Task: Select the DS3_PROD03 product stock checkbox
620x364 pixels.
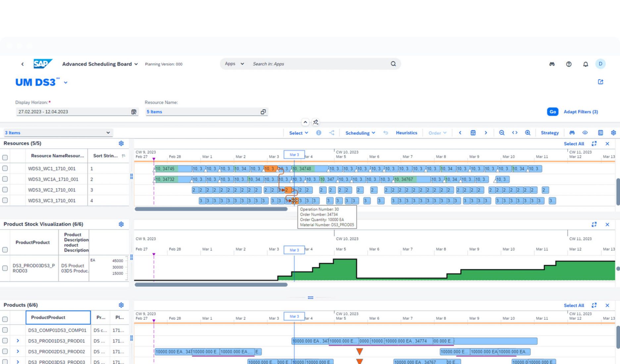Action: coord(5,269)
